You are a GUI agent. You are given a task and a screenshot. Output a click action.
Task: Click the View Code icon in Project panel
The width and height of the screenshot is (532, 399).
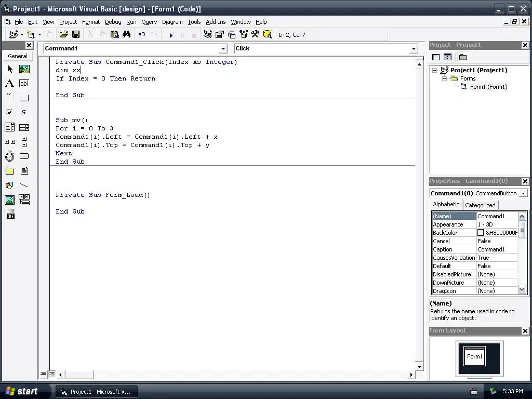pos(436,57)
